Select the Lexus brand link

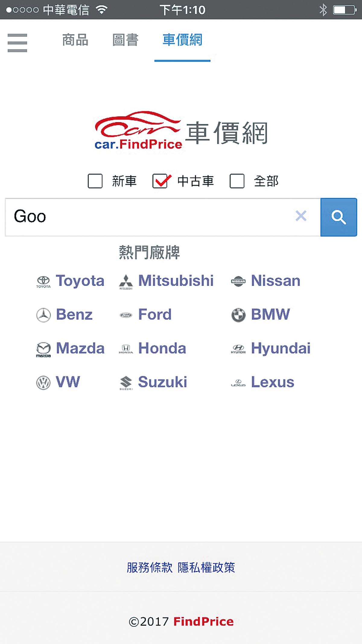tap(272, 382)
